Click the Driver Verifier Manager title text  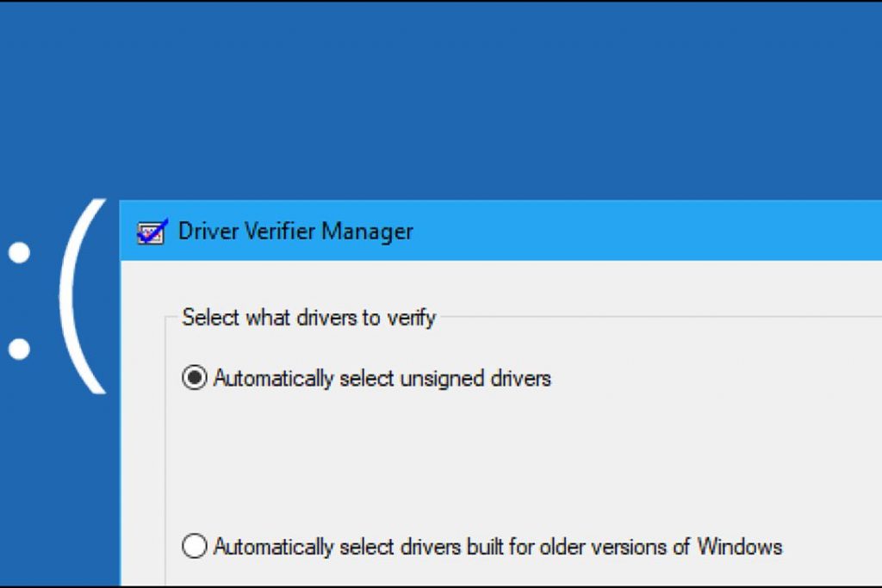point(294,231)
